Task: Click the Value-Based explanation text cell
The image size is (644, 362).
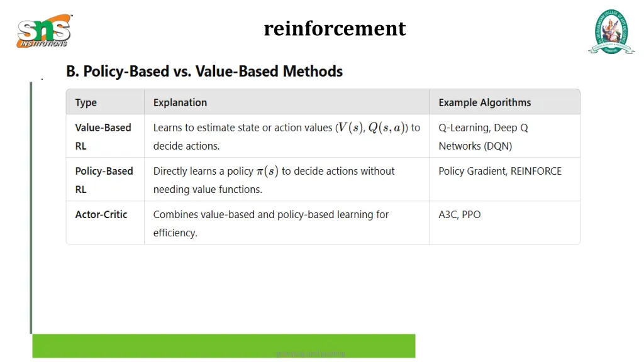Action: pyautogui.click(x=287, y=136)
